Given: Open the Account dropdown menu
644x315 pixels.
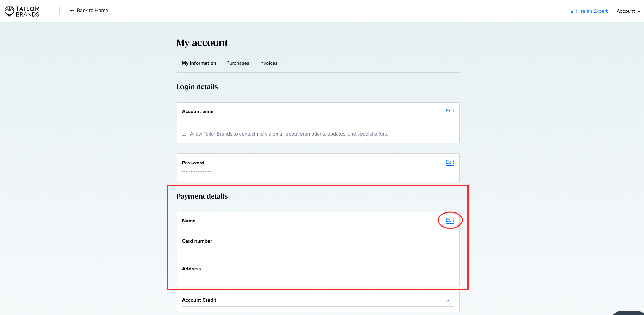Looking at the screenshot, I should (x=629, y=11).
